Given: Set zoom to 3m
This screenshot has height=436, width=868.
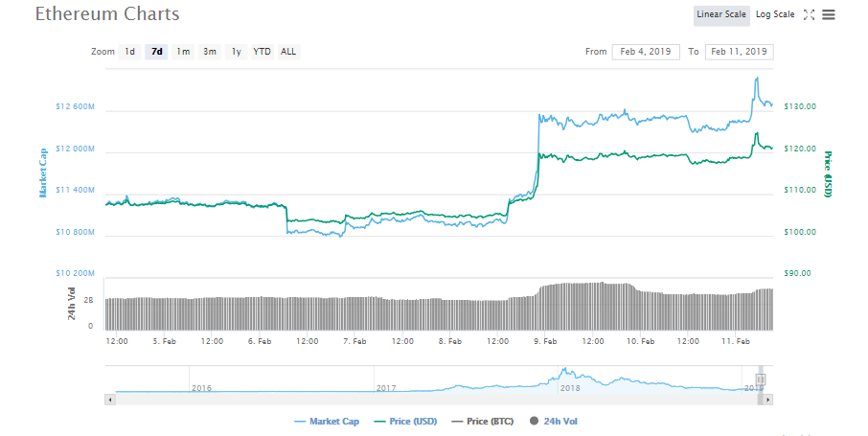Looking at the screenshot, I should [x=210, y=52].
